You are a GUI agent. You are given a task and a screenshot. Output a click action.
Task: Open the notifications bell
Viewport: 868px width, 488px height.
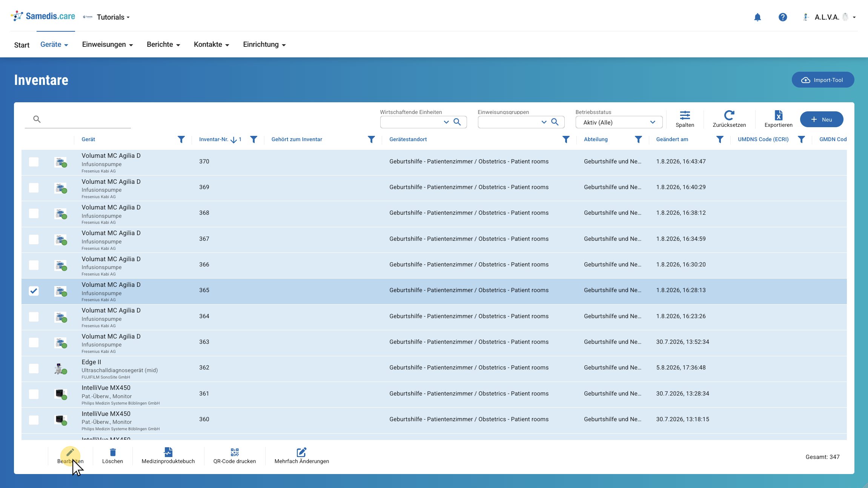(757, 17)
